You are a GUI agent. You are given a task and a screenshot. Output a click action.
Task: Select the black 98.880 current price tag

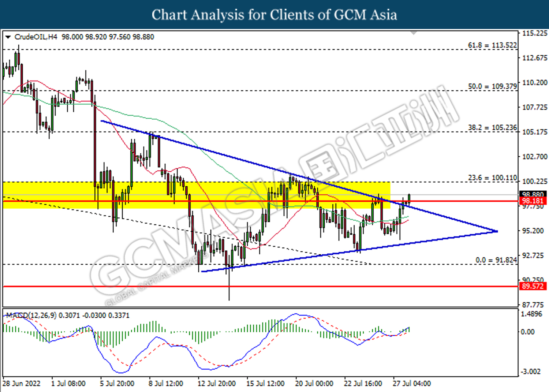[x=533, y=194]
